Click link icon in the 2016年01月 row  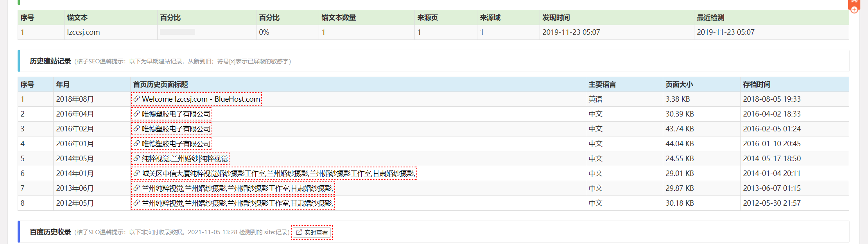tap(136, 144)
